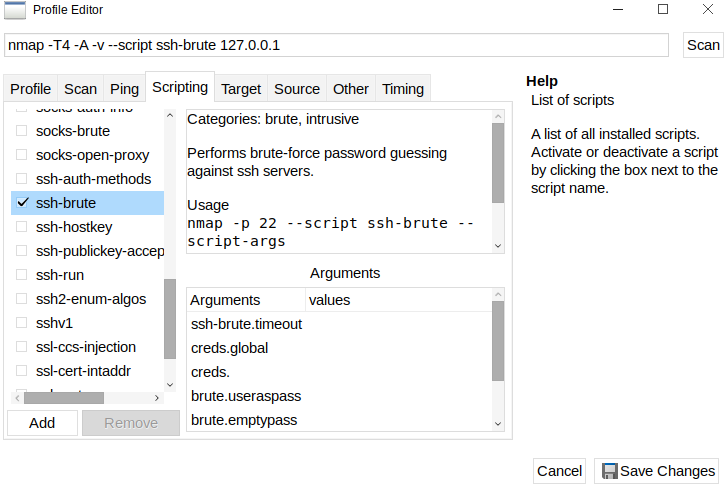727x493 pixels.
Task: Click the Add button
Action: click(x=42, y=423)
